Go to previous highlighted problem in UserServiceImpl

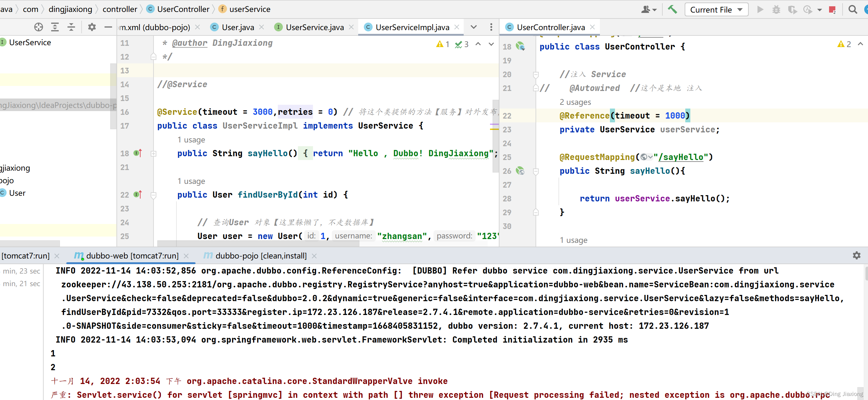(x=478, y=44)
